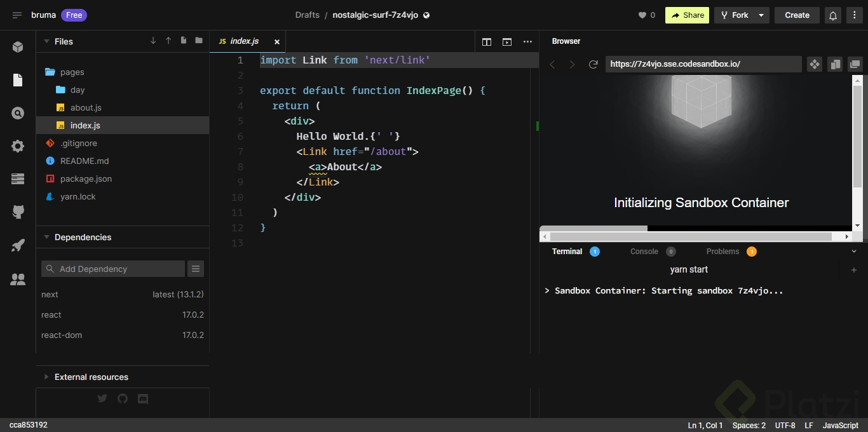This screenshot has height=432, width=868.
Task: Refresh the browser preview
Action: 593,64
